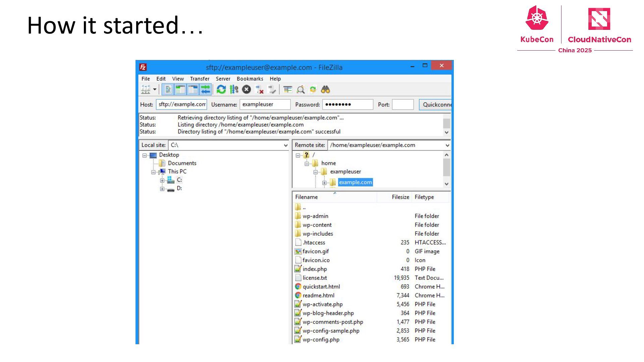Open the Site Manager icon

click(146, 89)
